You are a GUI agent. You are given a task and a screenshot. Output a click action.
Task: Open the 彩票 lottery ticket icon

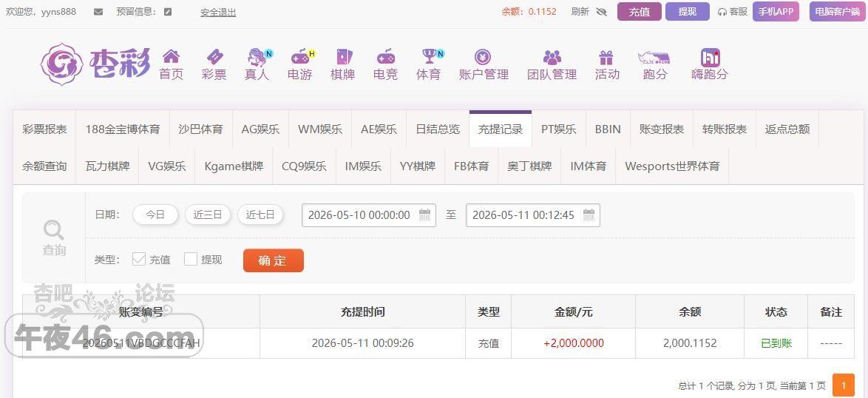point(214,56)
